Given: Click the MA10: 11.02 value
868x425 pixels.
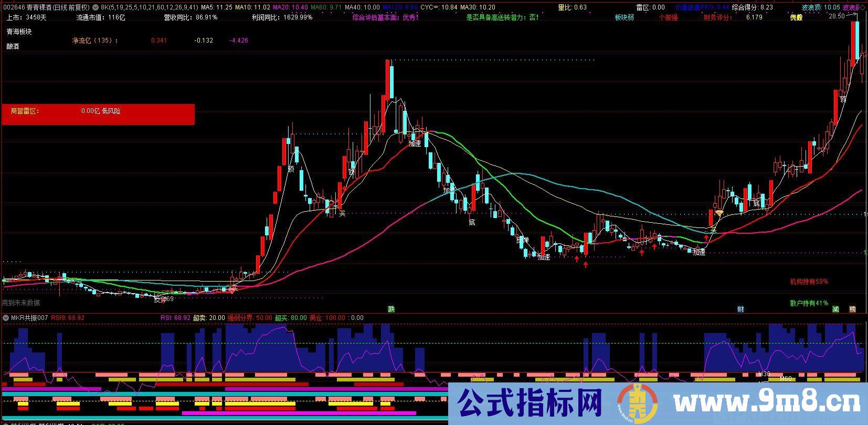Looking at the screenshot, I should pyautogui.click(x=252, y=8).
